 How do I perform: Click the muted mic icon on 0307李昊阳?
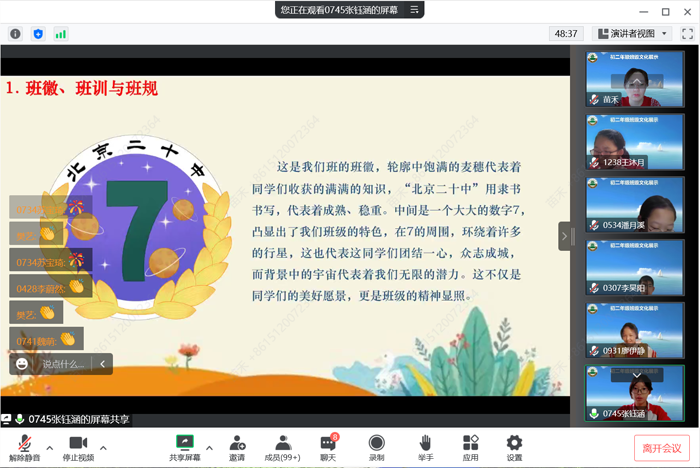tap(594, 288)
